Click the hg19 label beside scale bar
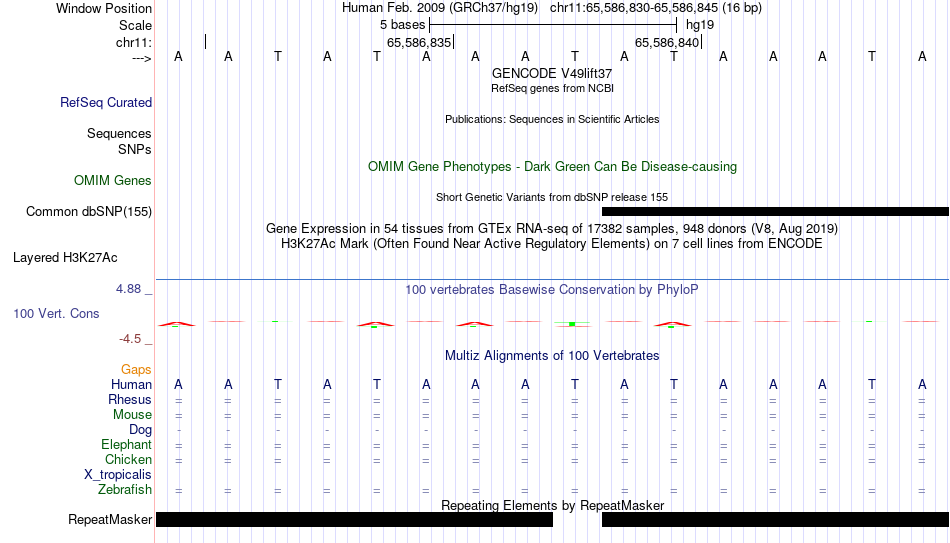Viewport: 950px width, 543px height. point(700,25)
